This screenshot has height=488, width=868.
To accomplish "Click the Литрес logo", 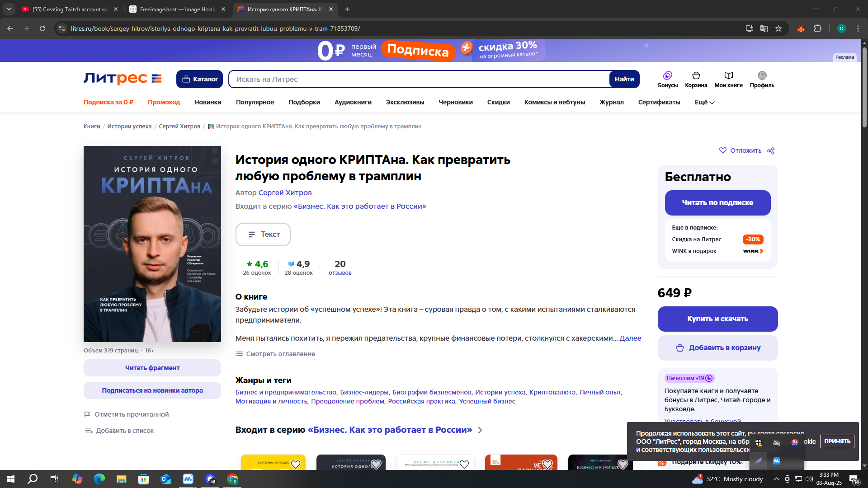I will click(x=123, y=79).
